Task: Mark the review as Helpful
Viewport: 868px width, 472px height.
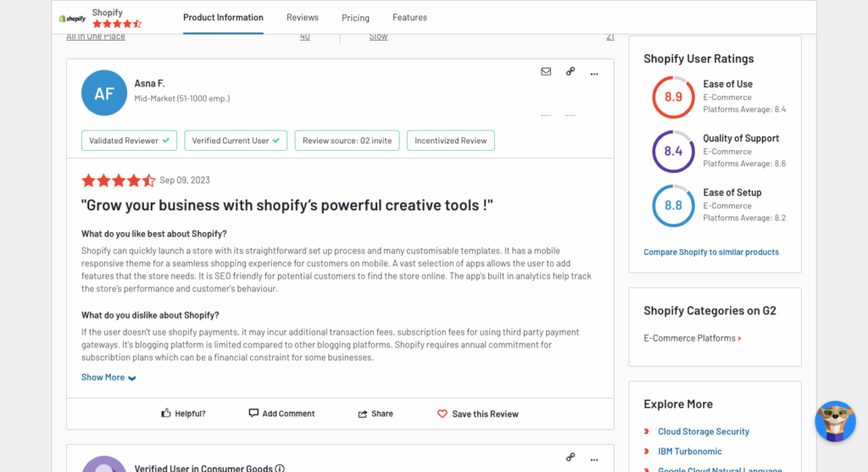Action: [x=183, y=414]
